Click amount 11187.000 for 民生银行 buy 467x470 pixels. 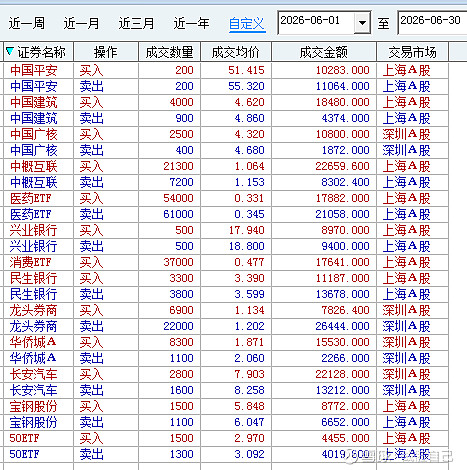pyautogui.click(x=343, y=278)
